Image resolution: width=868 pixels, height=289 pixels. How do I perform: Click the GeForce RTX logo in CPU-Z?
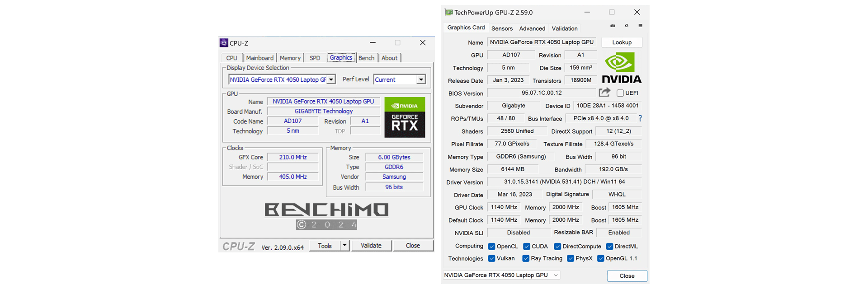[x=405, y=117]
